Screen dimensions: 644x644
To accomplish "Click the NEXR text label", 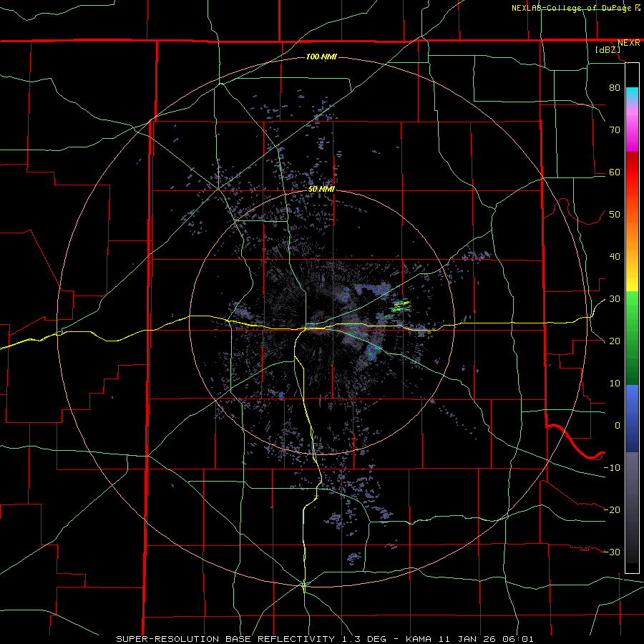I will click(628, 43).
